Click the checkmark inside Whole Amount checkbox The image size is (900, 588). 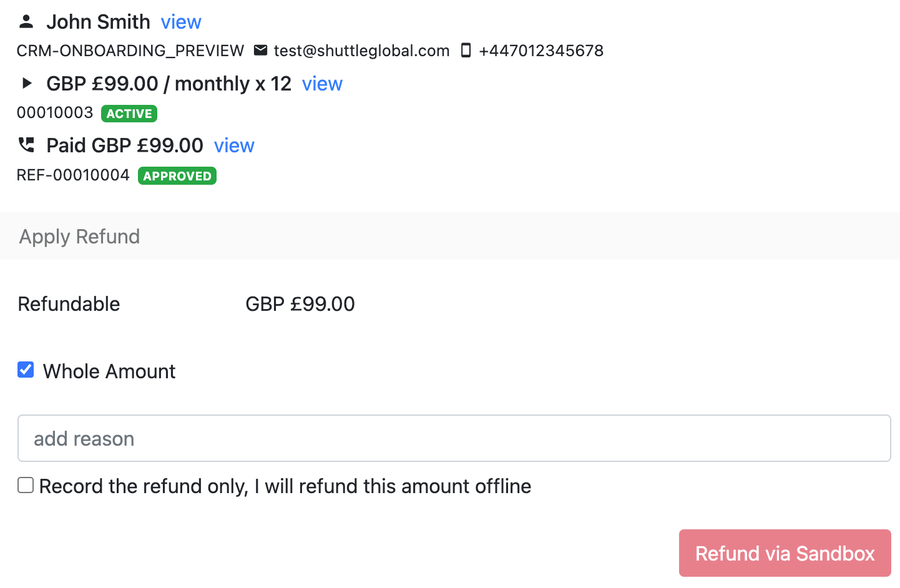click(25, 370)
